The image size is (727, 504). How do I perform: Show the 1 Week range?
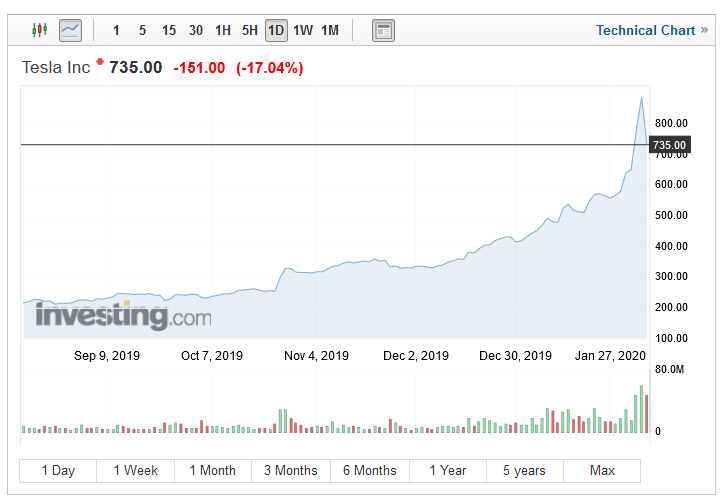(135, 471)
